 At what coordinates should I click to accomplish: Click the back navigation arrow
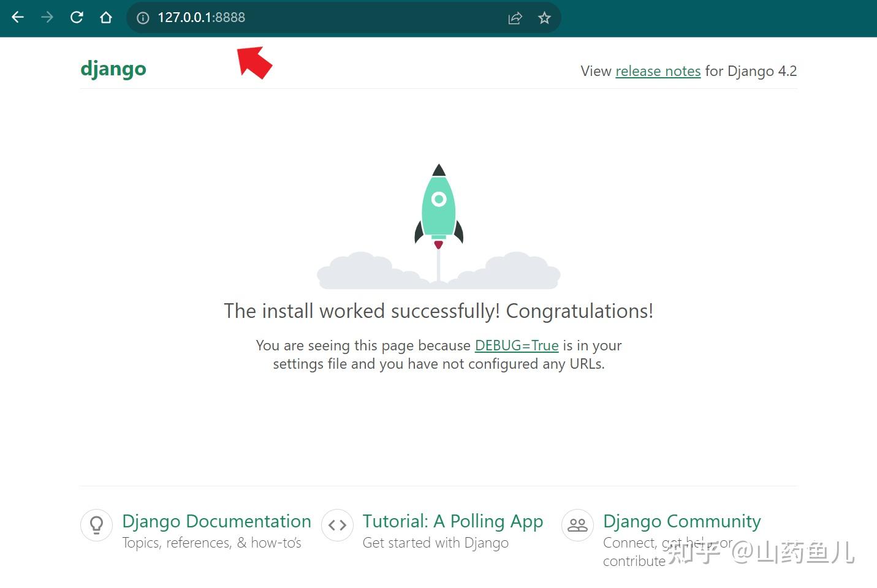(17, 17)
